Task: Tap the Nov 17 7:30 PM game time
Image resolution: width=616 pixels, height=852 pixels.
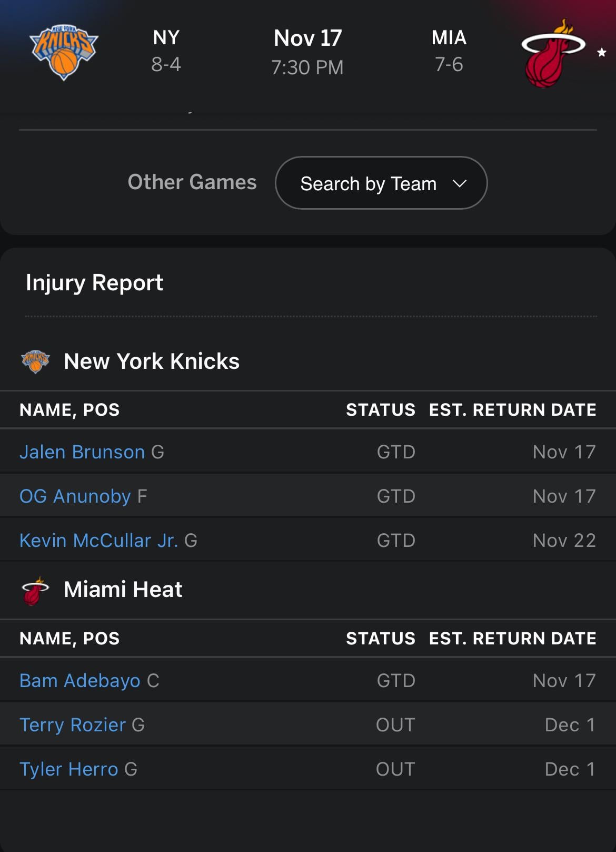Action: (x=307, y=52)
